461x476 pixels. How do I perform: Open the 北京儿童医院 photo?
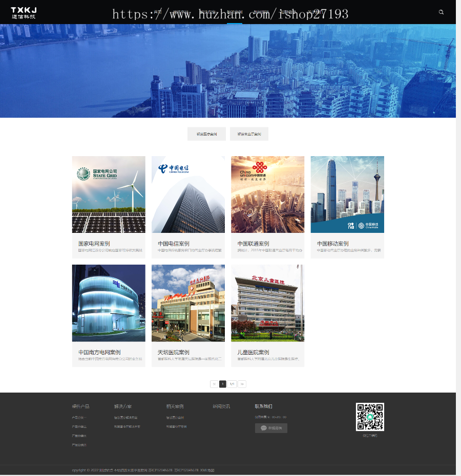pos(268,303)
